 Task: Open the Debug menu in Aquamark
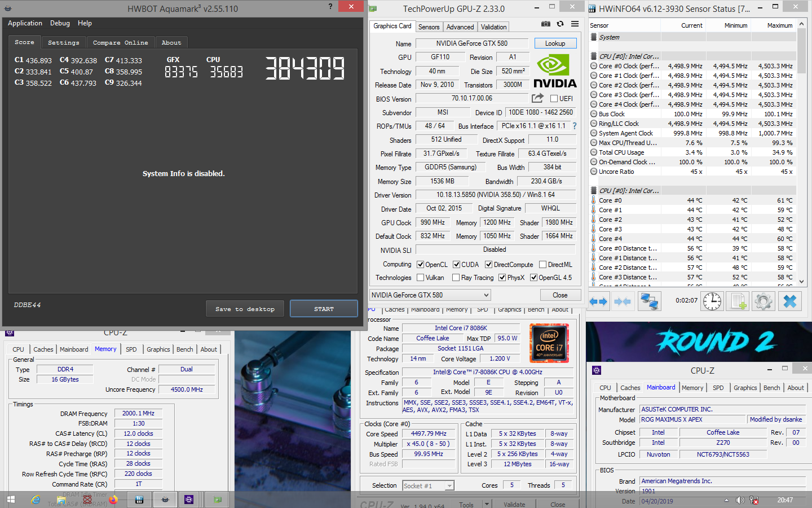tap(60, 23)
